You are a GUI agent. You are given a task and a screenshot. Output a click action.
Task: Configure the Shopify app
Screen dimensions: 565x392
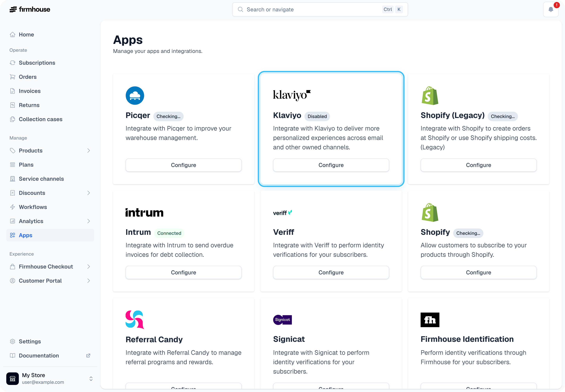478,272
